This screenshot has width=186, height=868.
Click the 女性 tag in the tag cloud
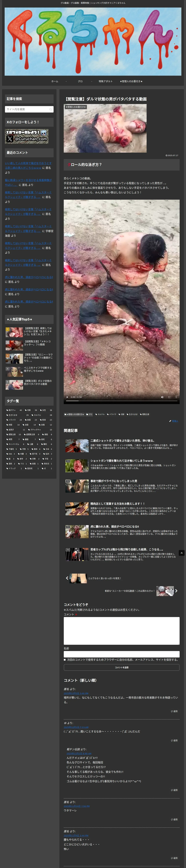tap(46, 410)
